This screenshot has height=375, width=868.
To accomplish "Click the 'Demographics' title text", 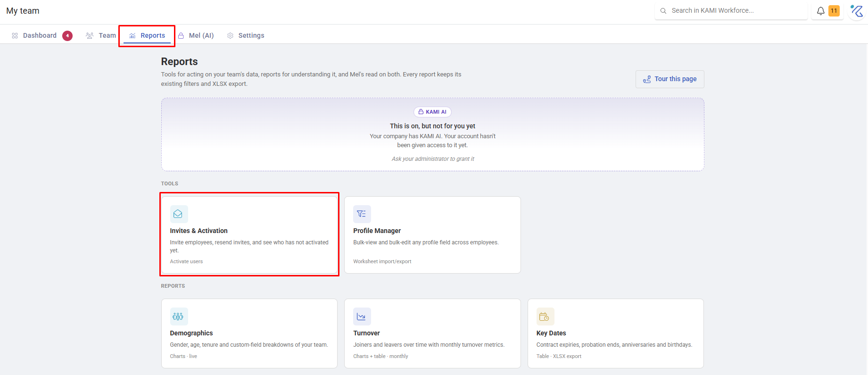I will [191, 333].
